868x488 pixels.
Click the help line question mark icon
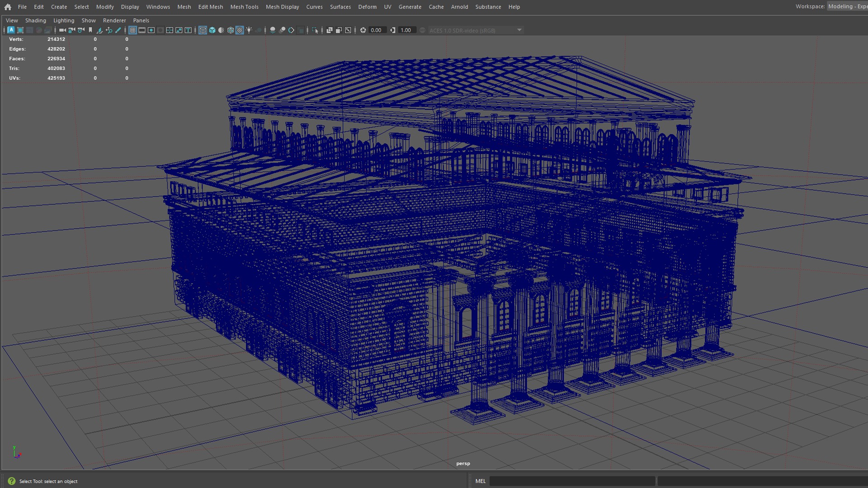(11, 481)
